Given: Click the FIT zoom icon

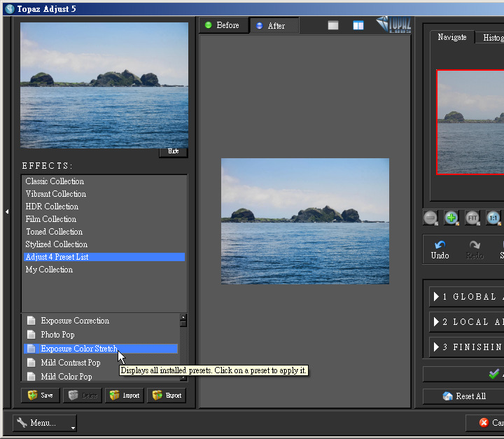Looking at the screenshot, I should [x=472, y=218].
